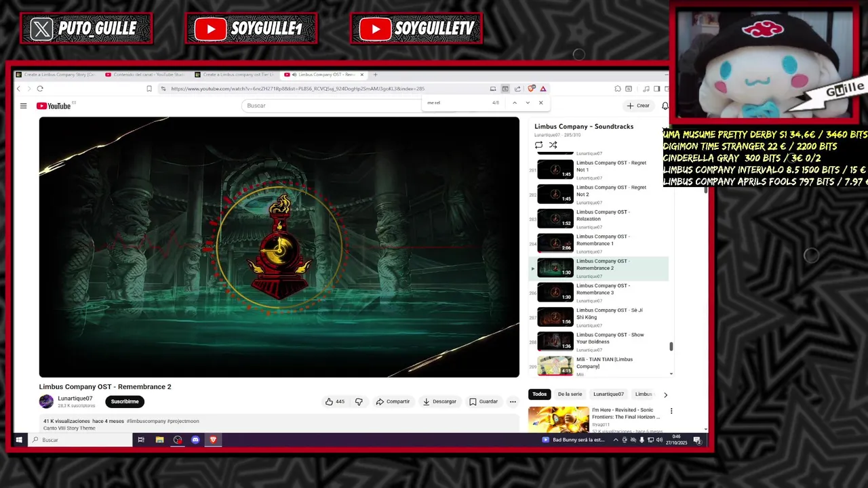Select the 'Todos' filter chip
This screenshot has width=868, height=488.
(540, 394)
